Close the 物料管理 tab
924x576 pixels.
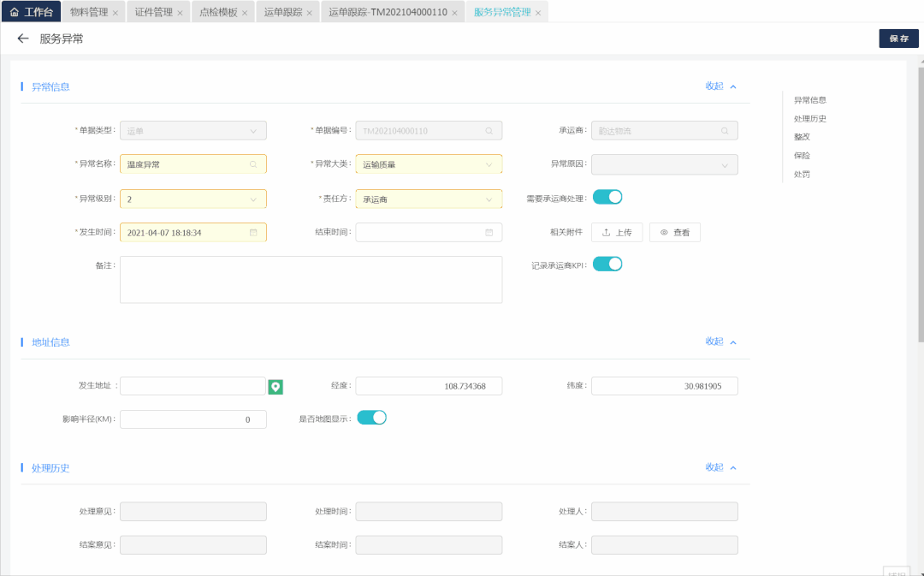tap(116, 13)
